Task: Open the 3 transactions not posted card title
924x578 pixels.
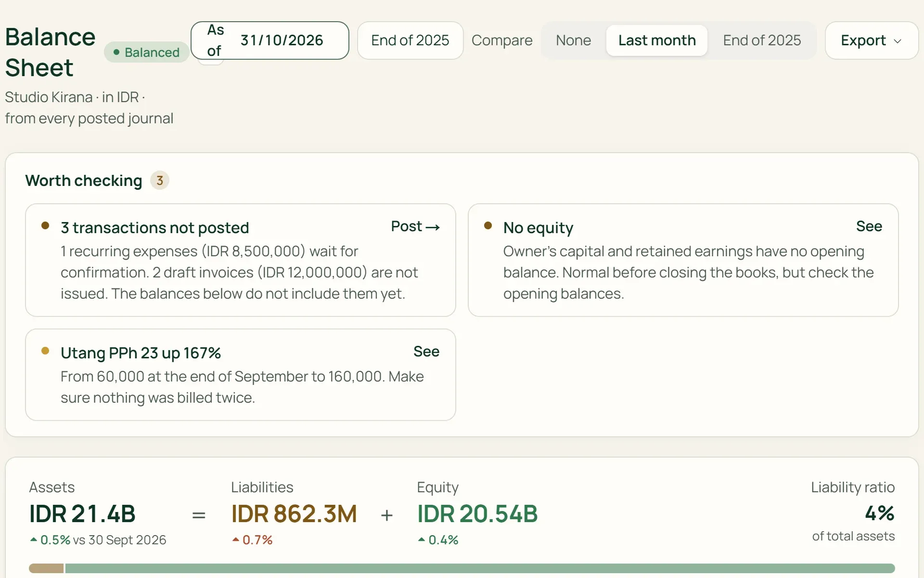Action: 154,228
